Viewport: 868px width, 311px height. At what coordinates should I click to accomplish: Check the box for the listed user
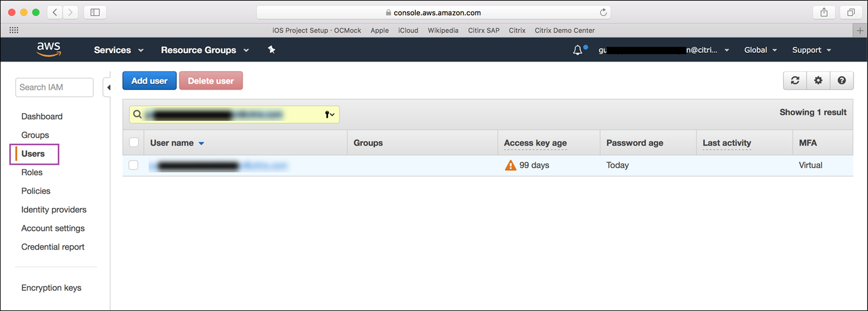coord(134,165)
